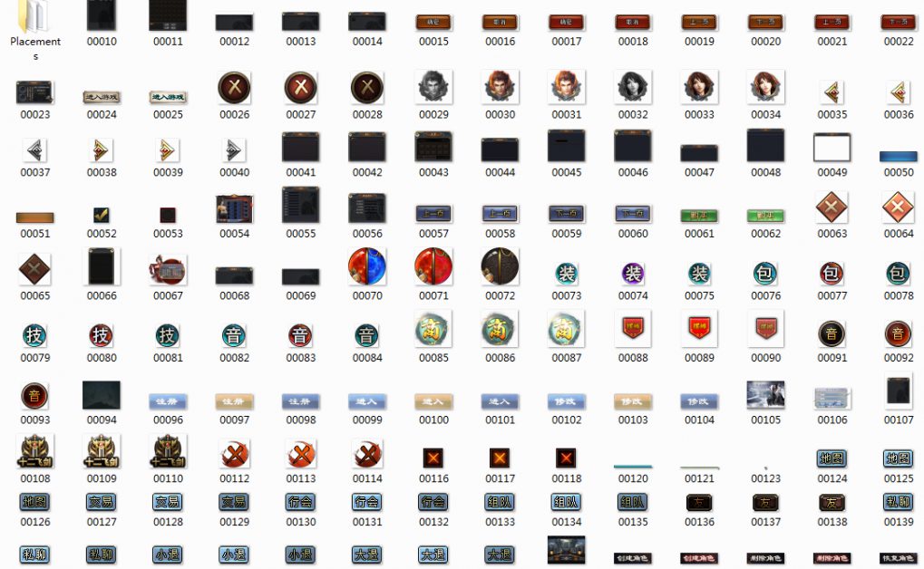Select file 00116 square orange X icon
Image resolution: width=924 pixels, height=569 pixels.
pos(433,458)
